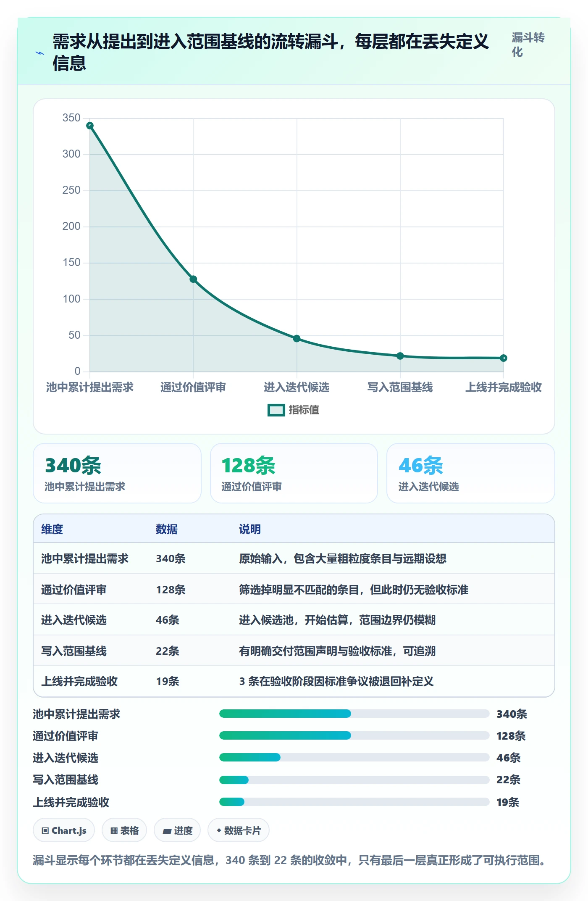The height and width of the screenshot is (901, 588).
Task: Click the chart data point for 上线并完成验收
Action: (x=504, y=358)
